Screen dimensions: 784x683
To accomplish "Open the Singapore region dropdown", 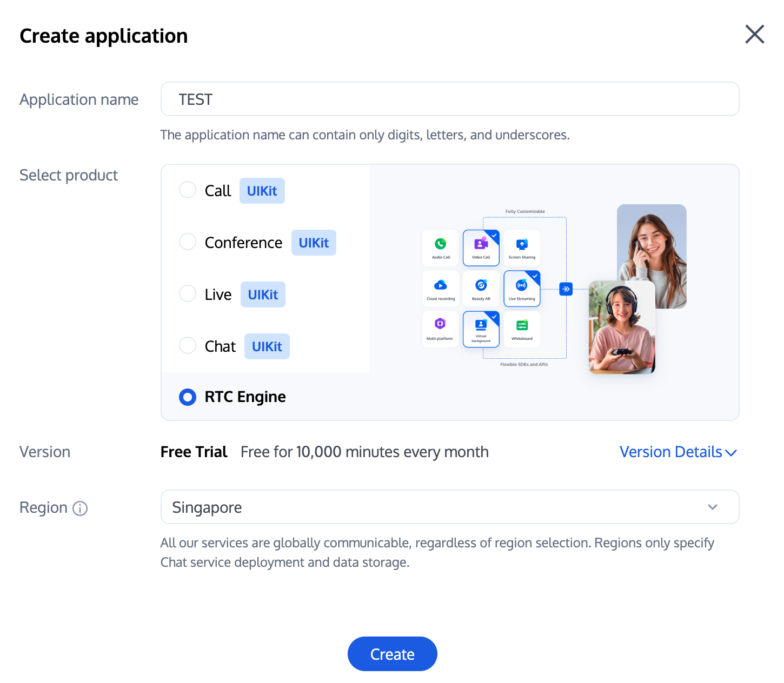I will point(449,507).
